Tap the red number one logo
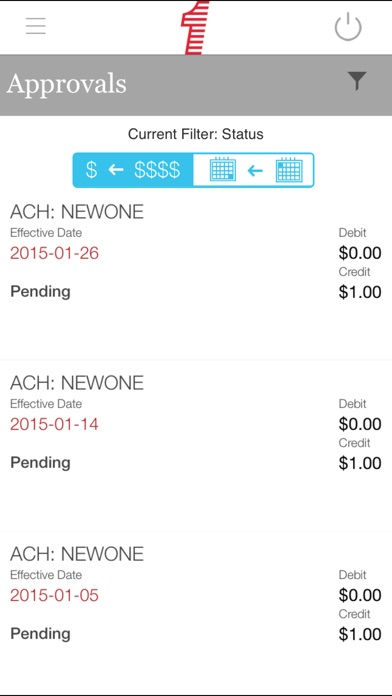 coord(195,28)
